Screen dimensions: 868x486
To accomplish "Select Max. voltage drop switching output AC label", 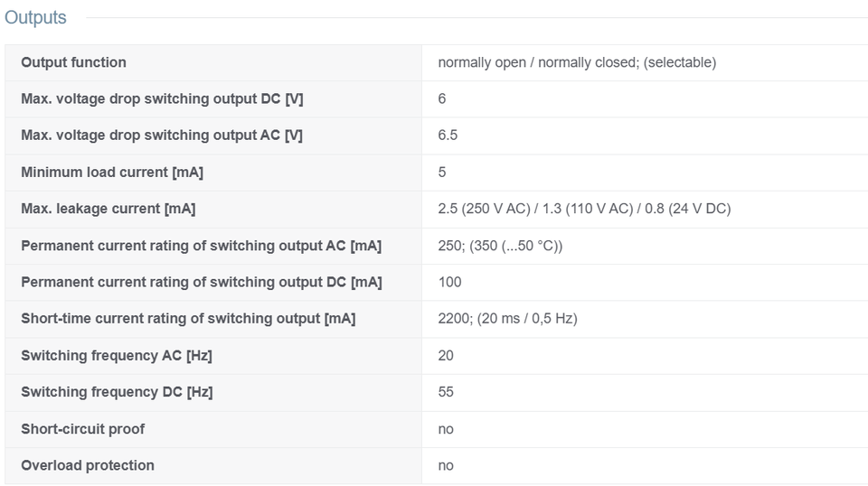I will click(x=162, y=136).
